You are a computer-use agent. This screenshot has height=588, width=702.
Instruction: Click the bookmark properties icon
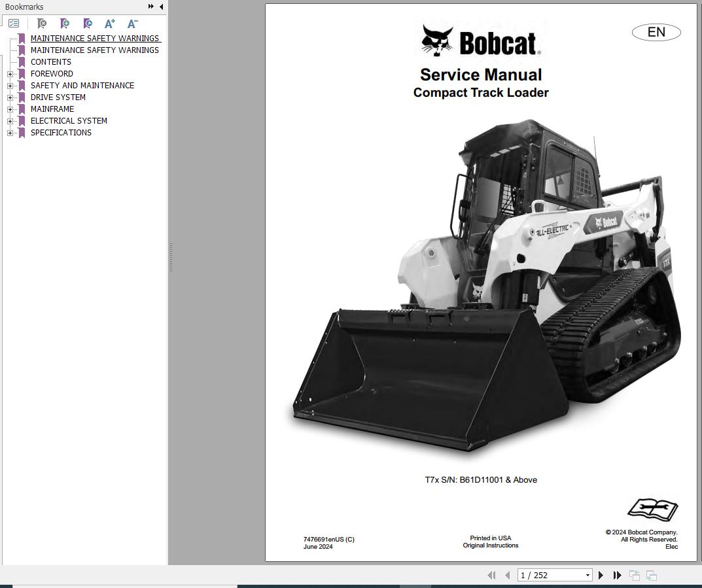click(88, 24)
